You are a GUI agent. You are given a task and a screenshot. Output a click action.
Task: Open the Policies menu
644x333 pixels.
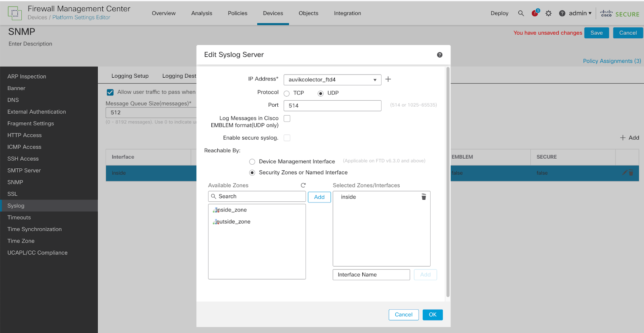tap(237, 13)
